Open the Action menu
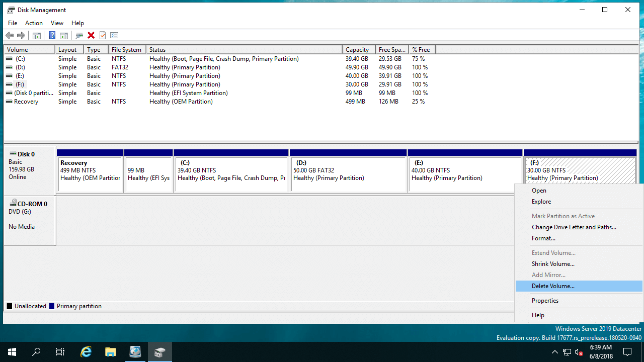This screenshot has height=362, width=644. click(x=34, y=23)
